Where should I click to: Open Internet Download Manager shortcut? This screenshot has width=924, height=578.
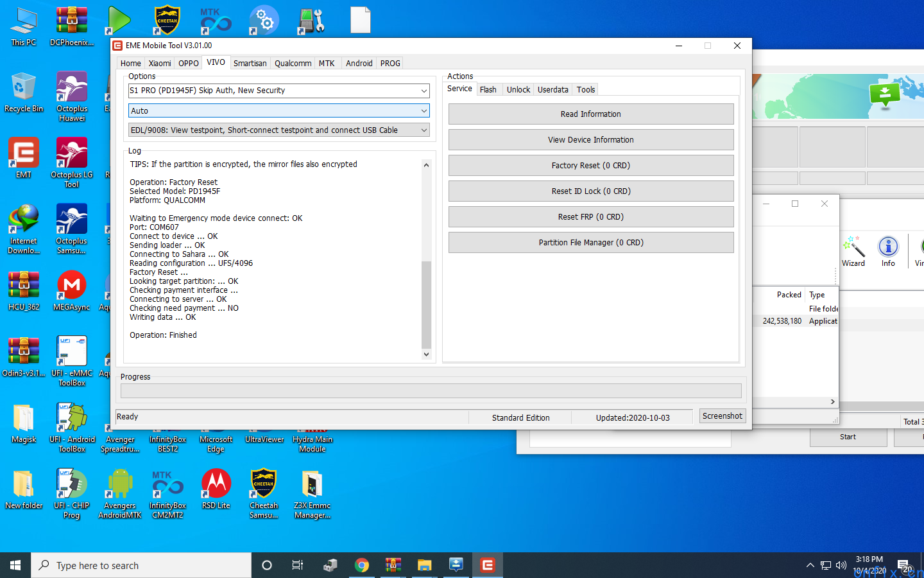pyautogui.click(x=24, y=229)
